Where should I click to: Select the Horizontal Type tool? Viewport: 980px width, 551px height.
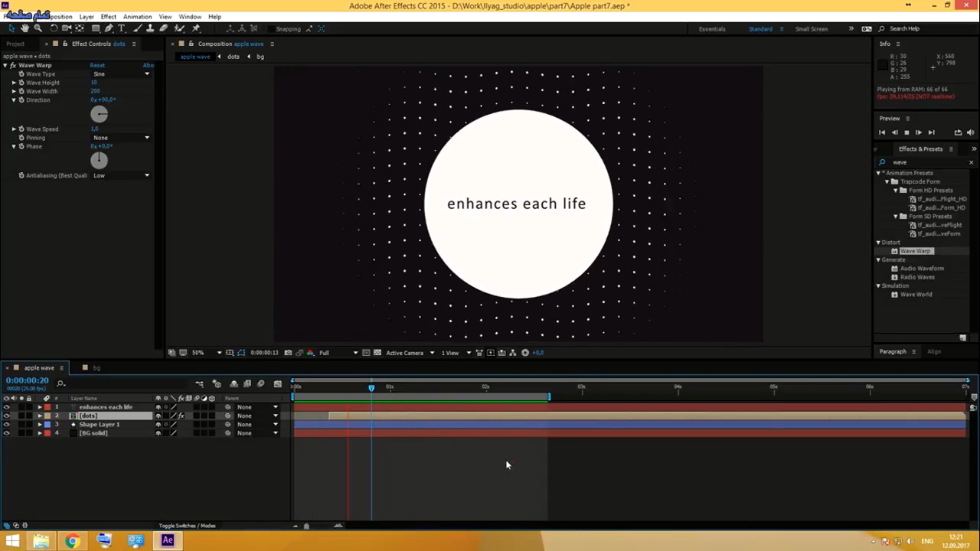[x=121, y=28]
